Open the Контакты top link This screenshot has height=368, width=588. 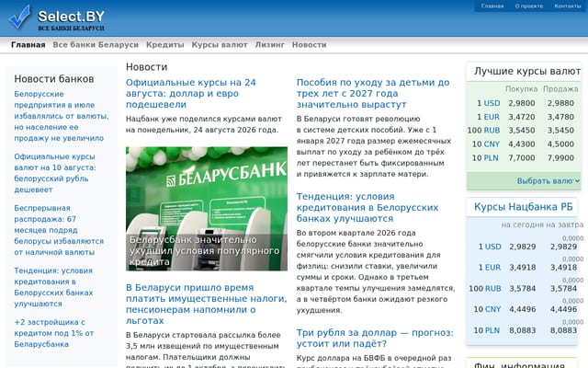pyautogui.click(x=568, y=6)
